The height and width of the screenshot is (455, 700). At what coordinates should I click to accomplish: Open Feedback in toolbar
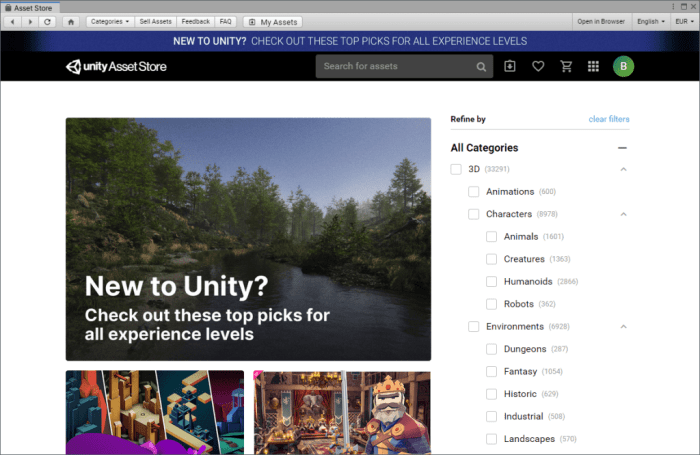(x=196, y=21)
